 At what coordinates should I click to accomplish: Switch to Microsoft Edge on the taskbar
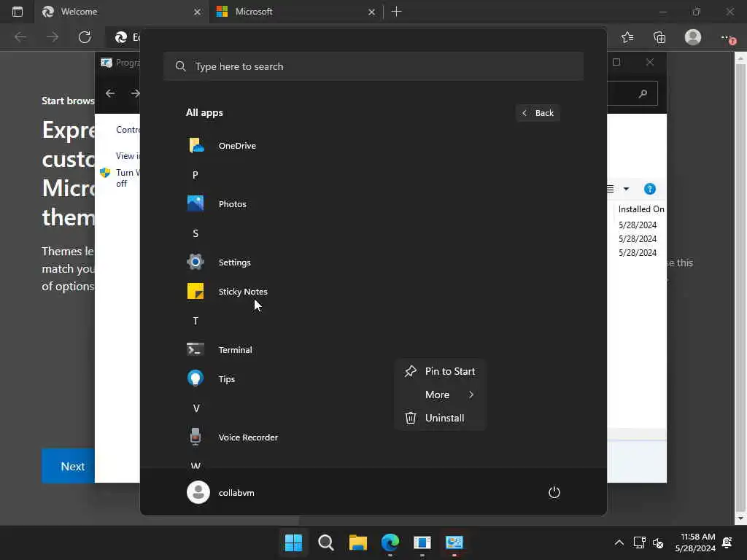[x=390, y=542]
